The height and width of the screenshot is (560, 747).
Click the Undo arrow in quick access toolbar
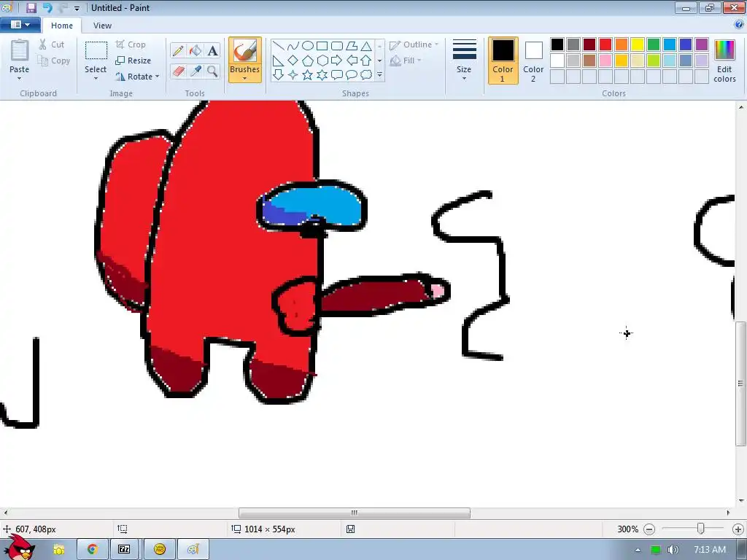click(47, 7)
